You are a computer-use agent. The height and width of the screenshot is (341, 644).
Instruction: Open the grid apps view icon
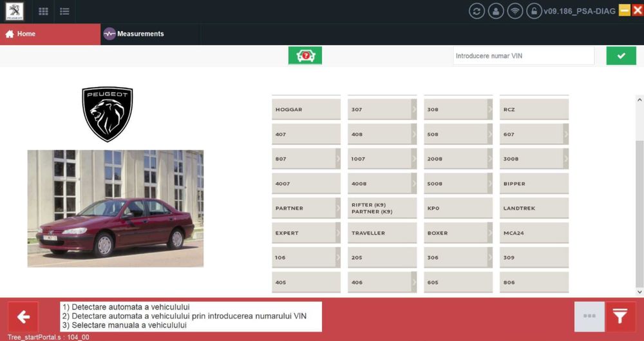[x=43, y=12]
